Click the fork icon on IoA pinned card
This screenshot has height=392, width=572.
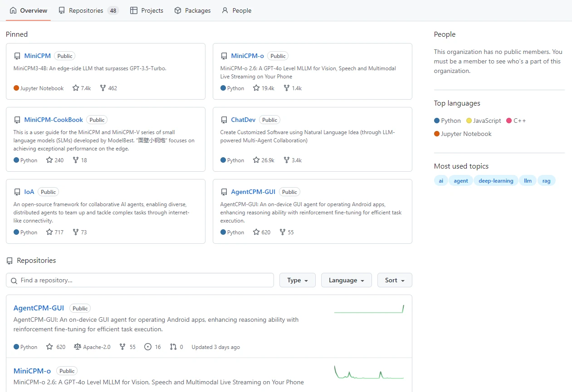coord(76,232)
